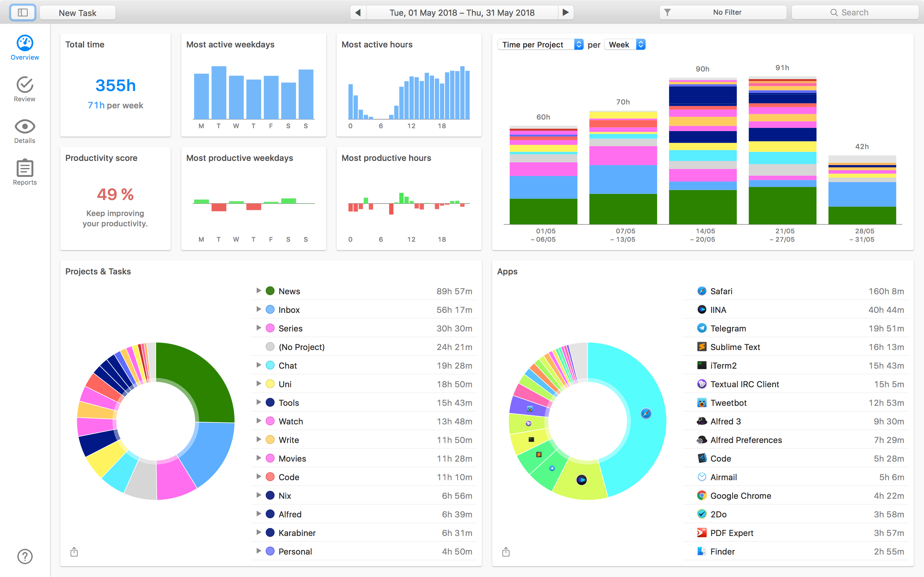Expand the Karabiner project row
This screenshot has height=577, width=924.
tap(259, 532)
